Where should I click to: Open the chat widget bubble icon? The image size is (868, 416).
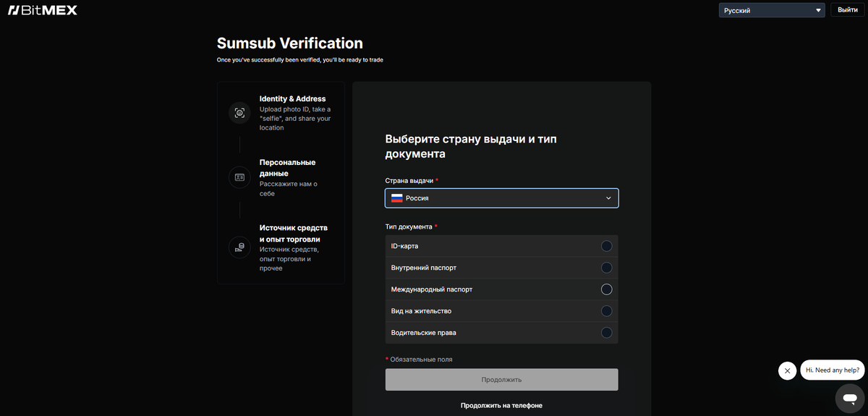point(850,399)
